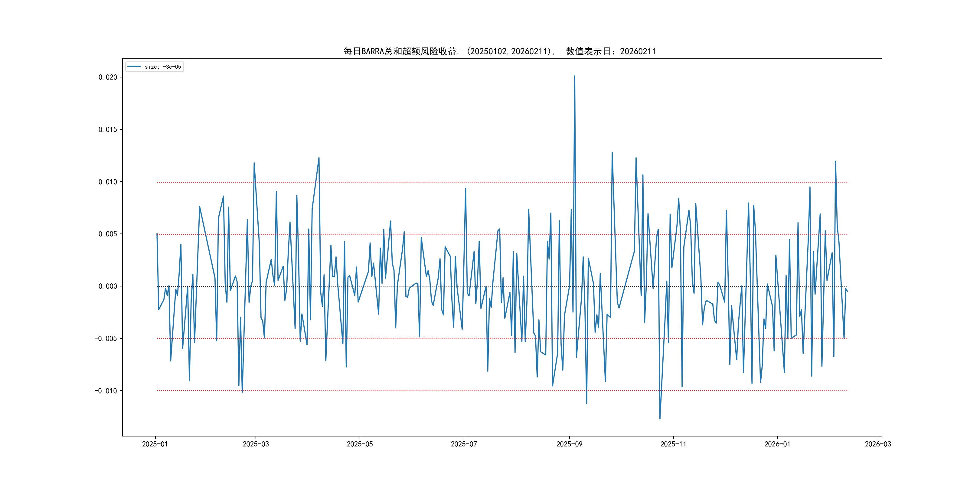Click the 0.010 y-axis tick label
This screenshot has height=490, width=980.
(x=108, y=182)
